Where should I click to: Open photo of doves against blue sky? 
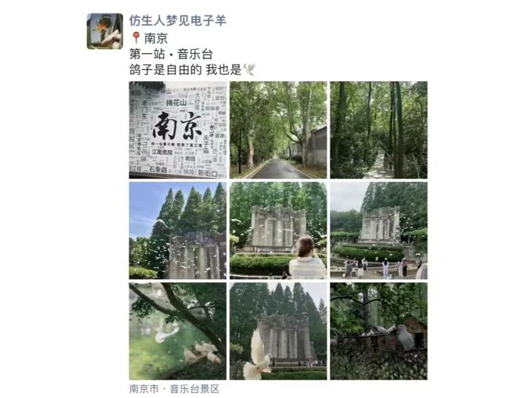coord(178,231)
